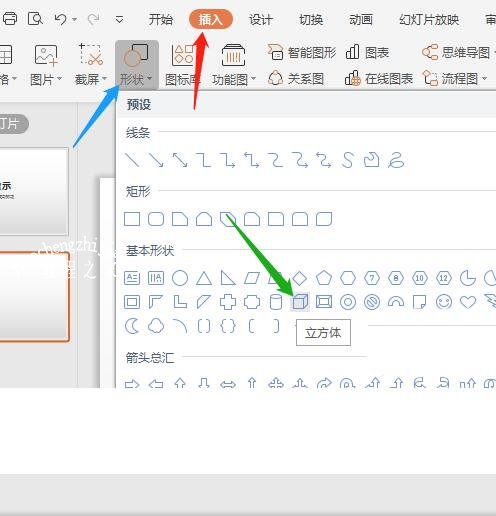Image resolution: width=496 pixels, height=516 pixels.
Task: Select the crescent moon shape
Action: (132, 326)
